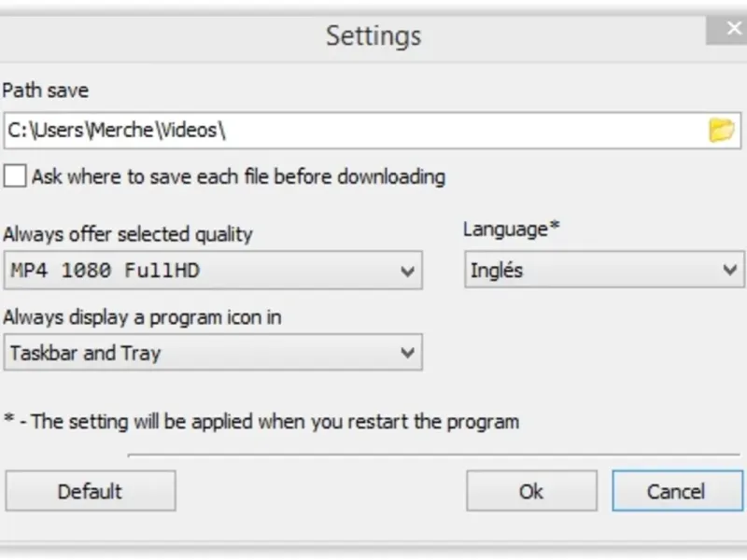Click the Taskbar and Tray chevron arrow
747x560 pixels.
pos(407,354)
